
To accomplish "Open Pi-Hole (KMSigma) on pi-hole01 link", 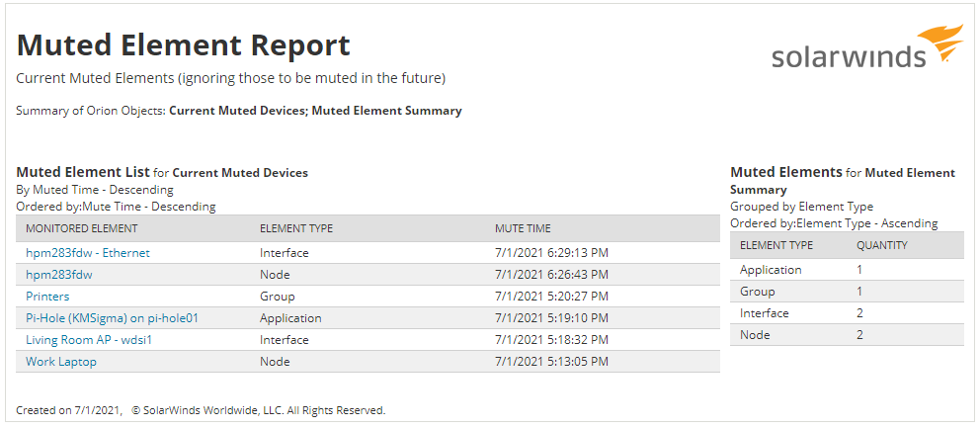I will pos(112,318).
